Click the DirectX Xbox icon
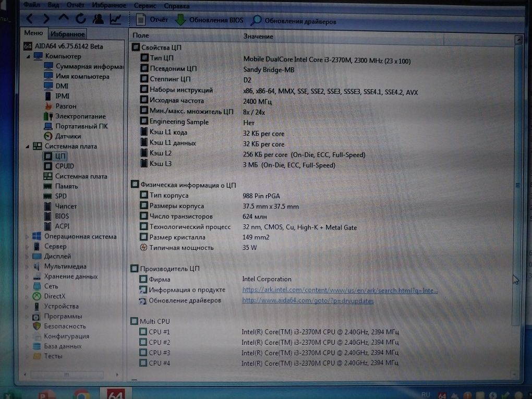 [37, 296]
